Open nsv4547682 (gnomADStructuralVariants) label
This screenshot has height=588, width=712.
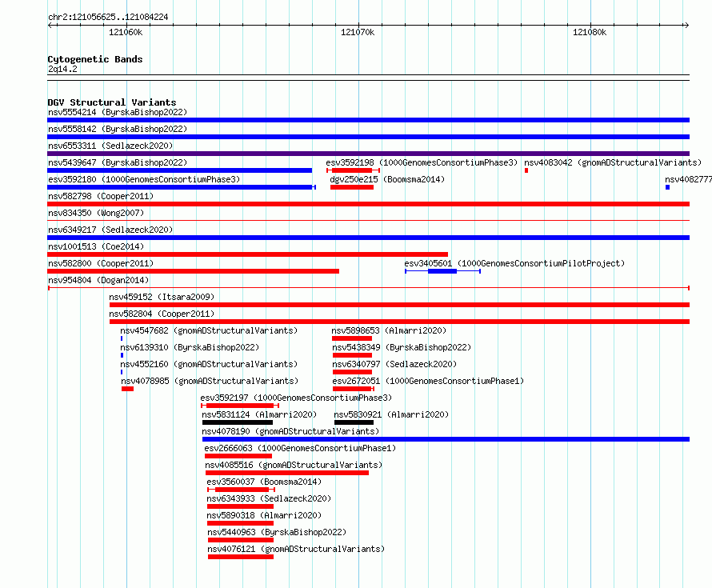[x=209, y=330]
